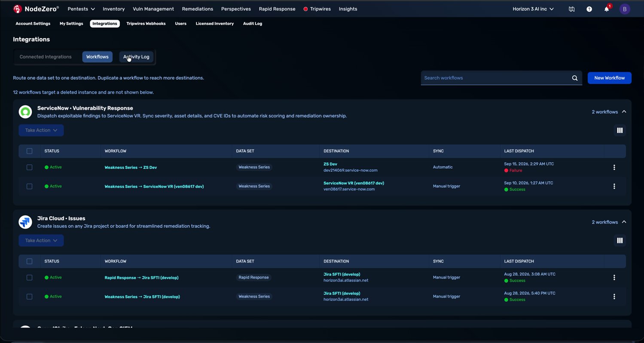Open the Insights menu
Viewport: 644px width, 343px height.
click(x=348, y=9)
